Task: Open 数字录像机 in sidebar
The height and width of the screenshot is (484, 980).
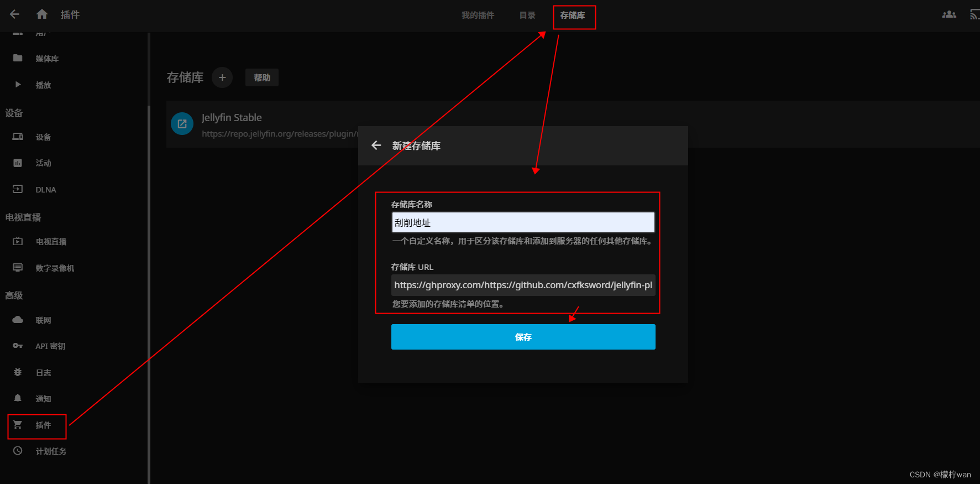Action: (55, 268)
